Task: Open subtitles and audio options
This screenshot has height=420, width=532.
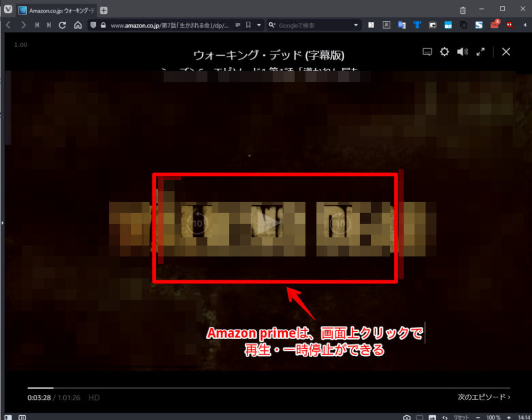Action: click(x=427, y=52)
